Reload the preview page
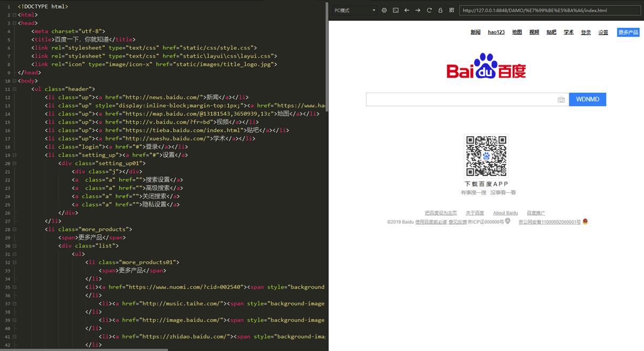The image size is (644, 351). tap(429, 10)
